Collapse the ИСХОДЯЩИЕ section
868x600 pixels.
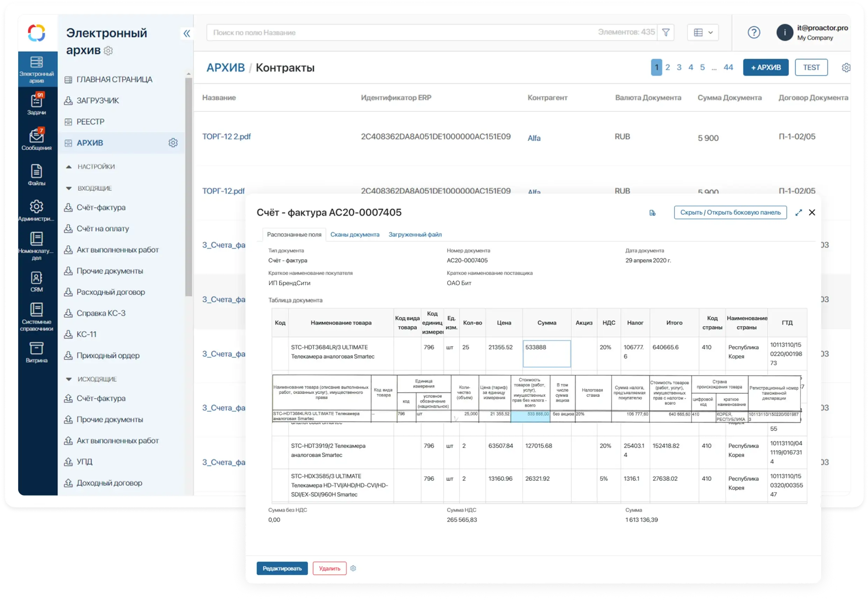[69, 379]
